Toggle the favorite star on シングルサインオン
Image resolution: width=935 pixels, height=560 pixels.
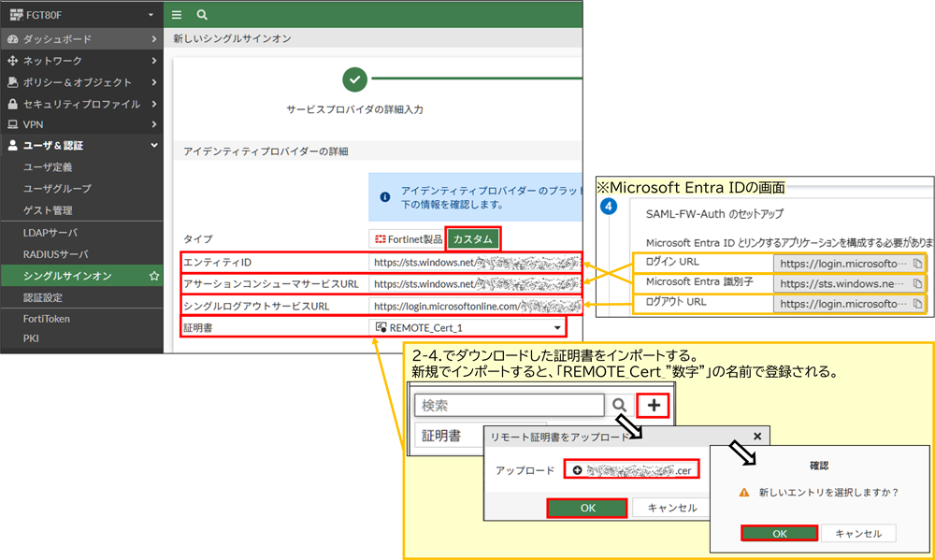click(154, 276)
